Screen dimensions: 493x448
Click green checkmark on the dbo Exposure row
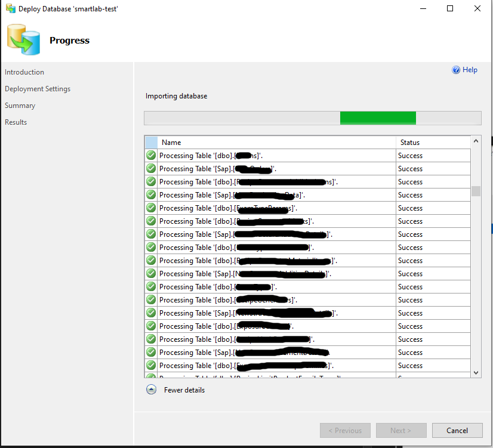[x=151, y=326]
